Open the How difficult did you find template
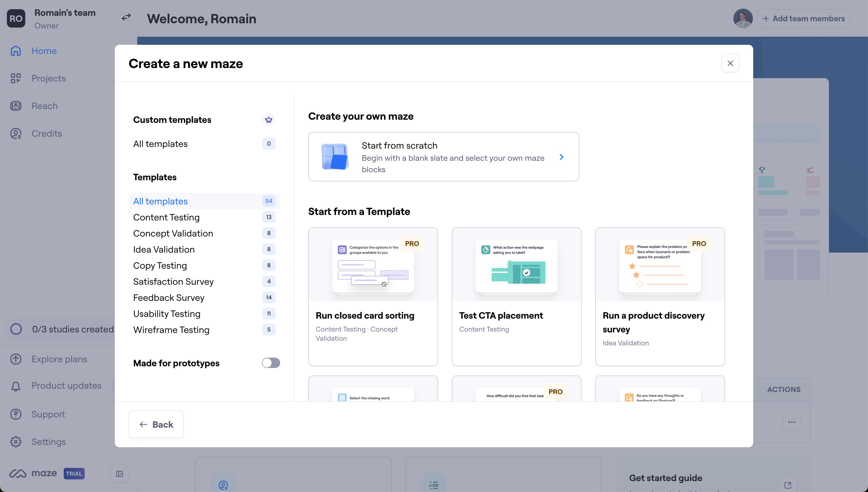Screen dimensions: 868x492 point(516,389)
